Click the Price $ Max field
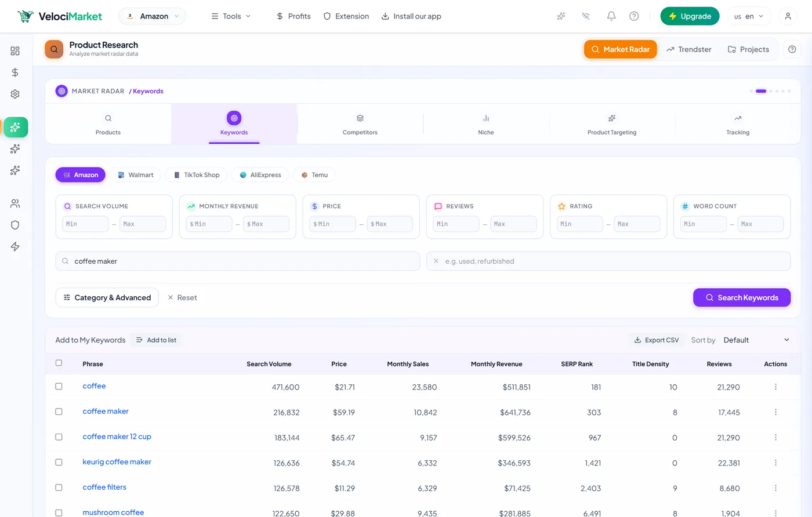This screenshot has height=517, width=812. point(390,224)
